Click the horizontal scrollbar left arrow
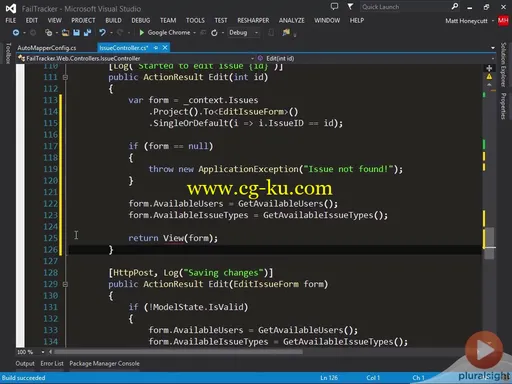 tap(50, 352)
